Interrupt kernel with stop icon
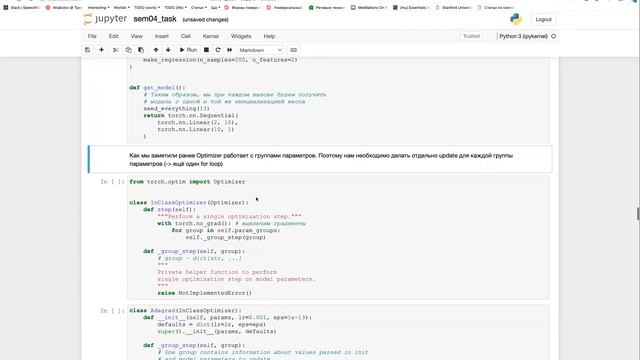The image size is (640, 360). (x=206, y=50)
